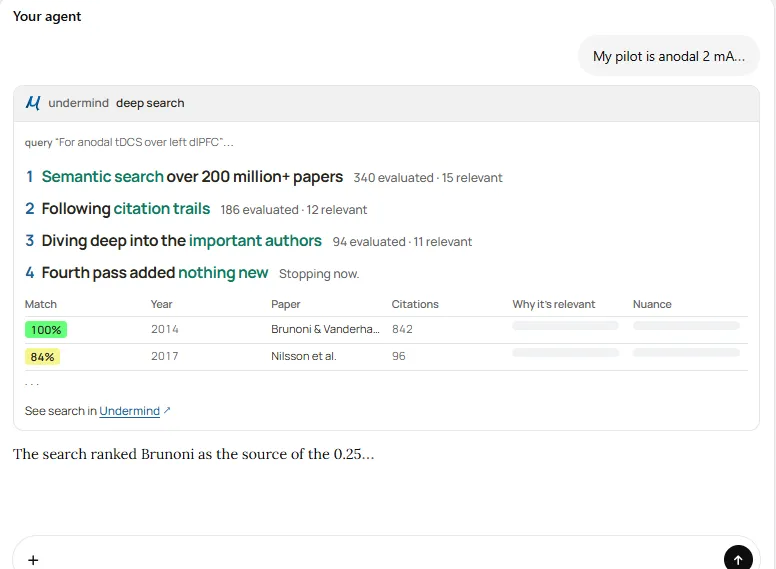Click the 842 citations value
The height and width of the screenshot is (569, 776).
click(x=402, y=329)
